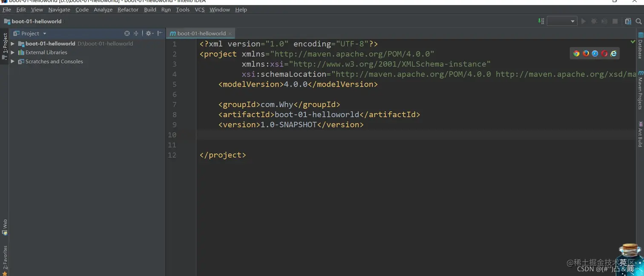644x276 pixels.
Task: Toggle the Database tool window
Action: [640, 45]
